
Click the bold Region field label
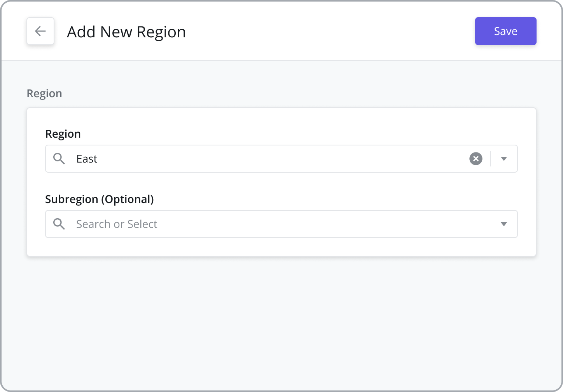pos(63,134)
